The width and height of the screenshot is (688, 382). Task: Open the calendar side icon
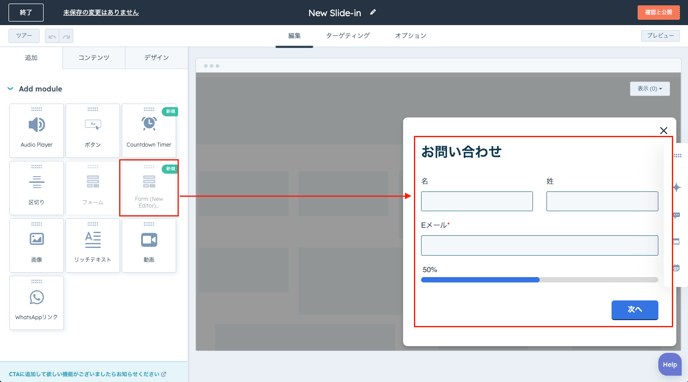click(677, 268)
